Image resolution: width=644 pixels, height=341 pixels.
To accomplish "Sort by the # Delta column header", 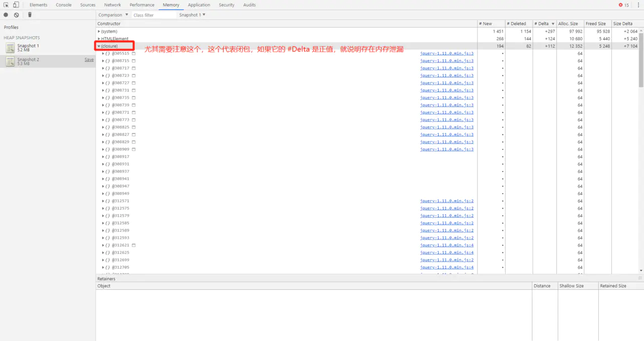I will click(x=544, y=24).
